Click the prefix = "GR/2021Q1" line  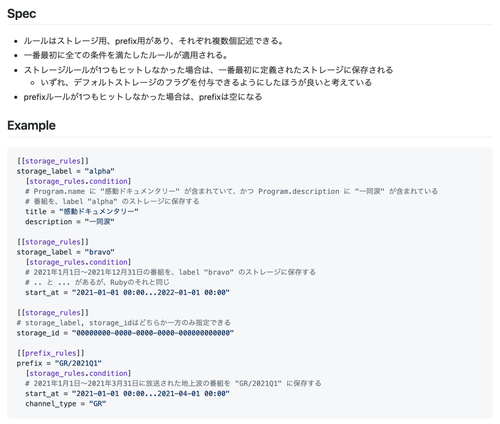click(x=59, y=363)
